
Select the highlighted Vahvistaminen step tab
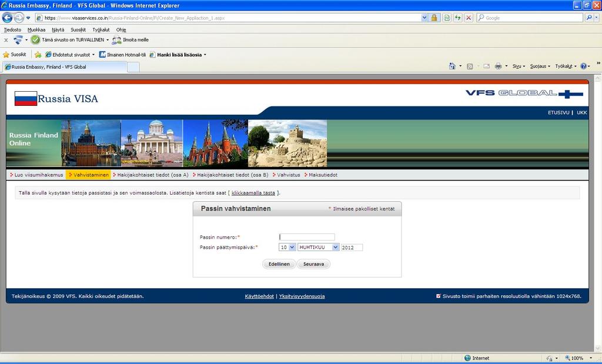(x=88, y=175)
